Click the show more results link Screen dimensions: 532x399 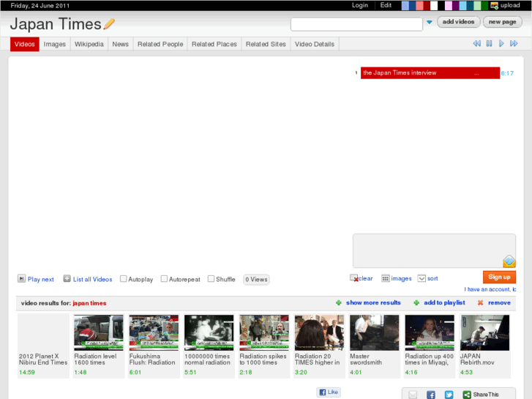(373, 302)
